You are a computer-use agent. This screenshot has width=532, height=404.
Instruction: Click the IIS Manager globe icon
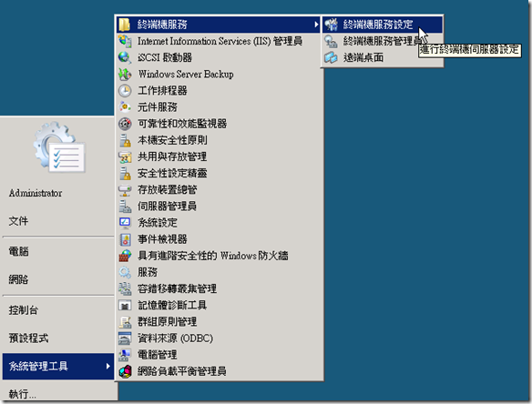click(125, 41)
